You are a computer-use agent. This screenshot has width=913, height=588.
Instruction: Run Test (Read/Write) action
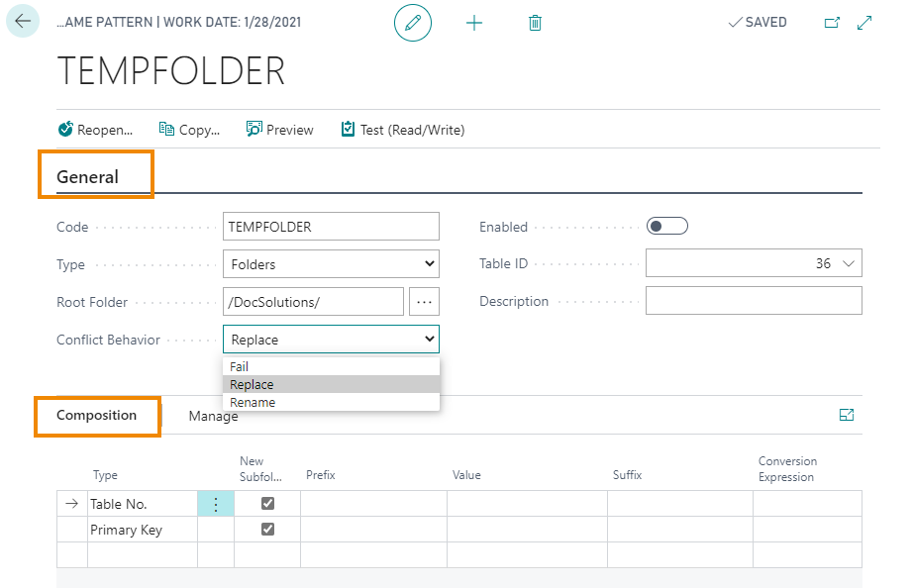[x=402, y=130]
